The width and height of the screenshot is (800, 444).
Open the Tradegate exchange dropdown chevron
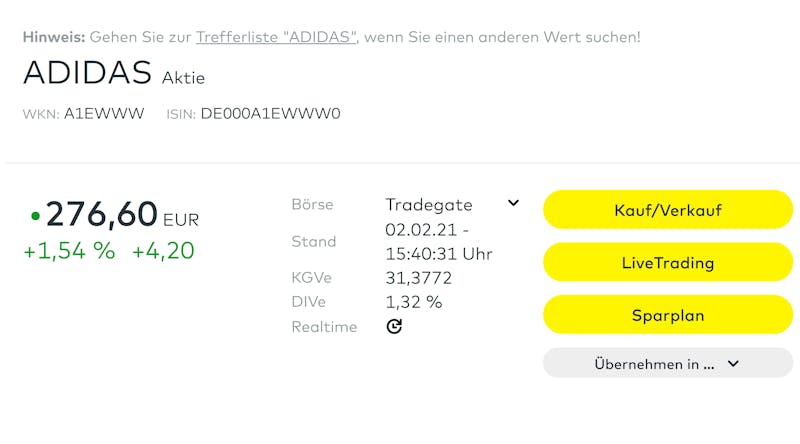point(513,203)
